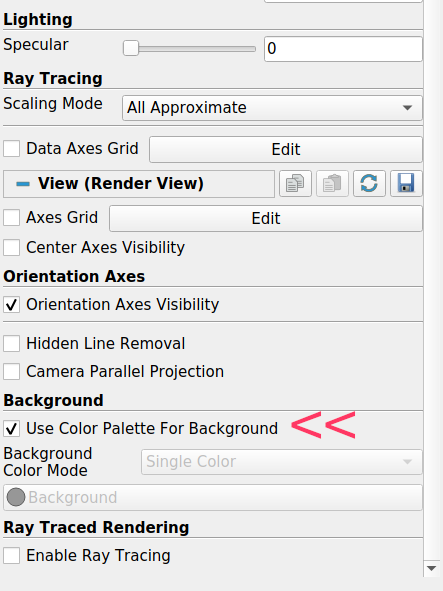443x591 pixels.
Task: Enable the Data Axes Grid checkbox
Action: pos(12,149)
